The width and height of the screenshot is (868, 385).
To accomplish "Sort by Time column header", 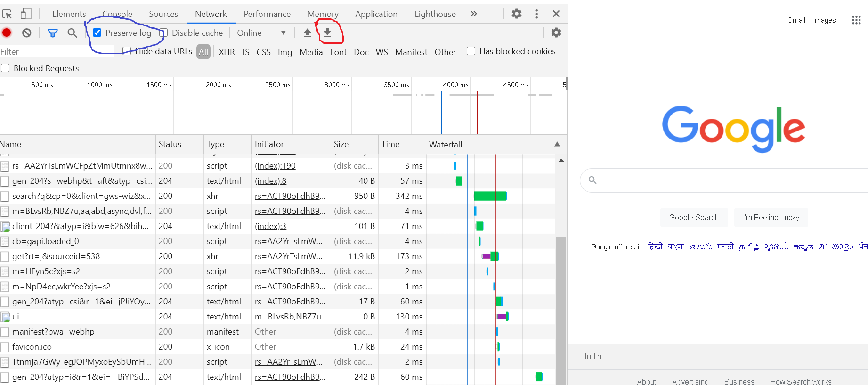I will coord(402,144).
